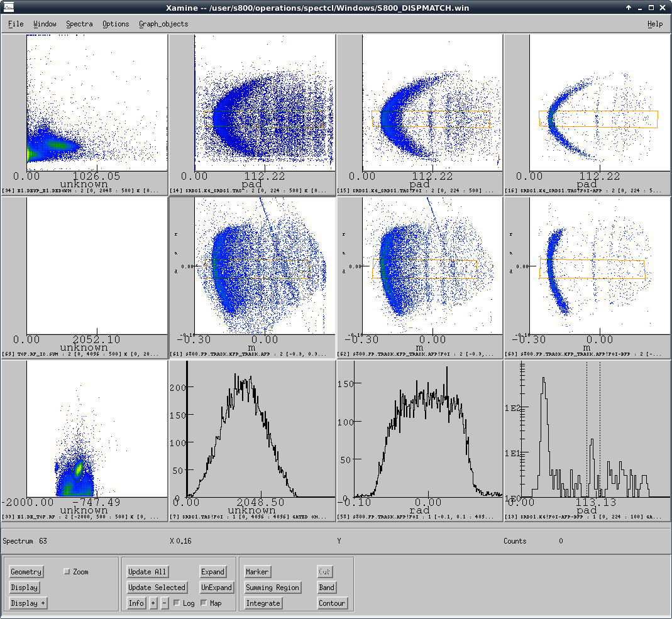Open the Spectra menu
The image size is (672, 619).
tap(79, 24)
